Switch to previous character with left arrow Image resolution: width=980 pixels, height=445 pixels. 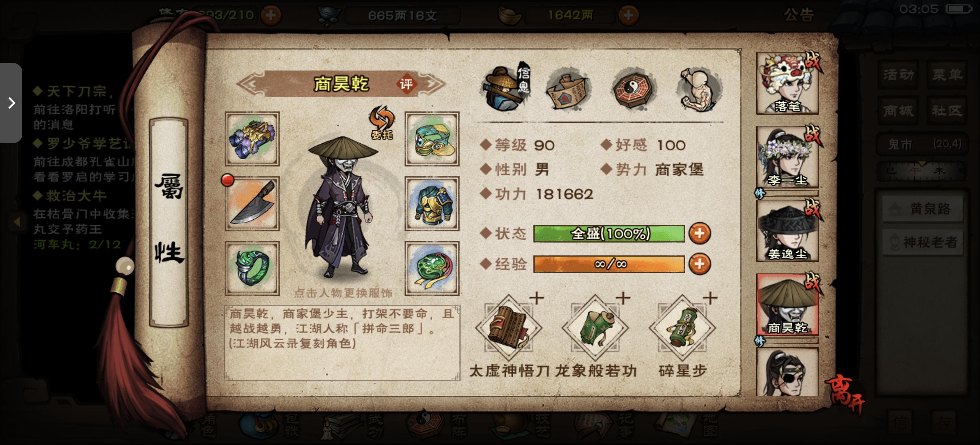pos(251,84)
